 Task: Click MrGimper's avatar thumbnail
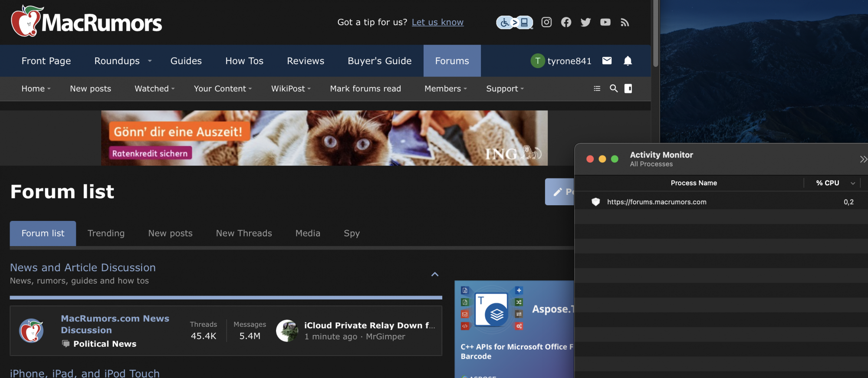287,331
